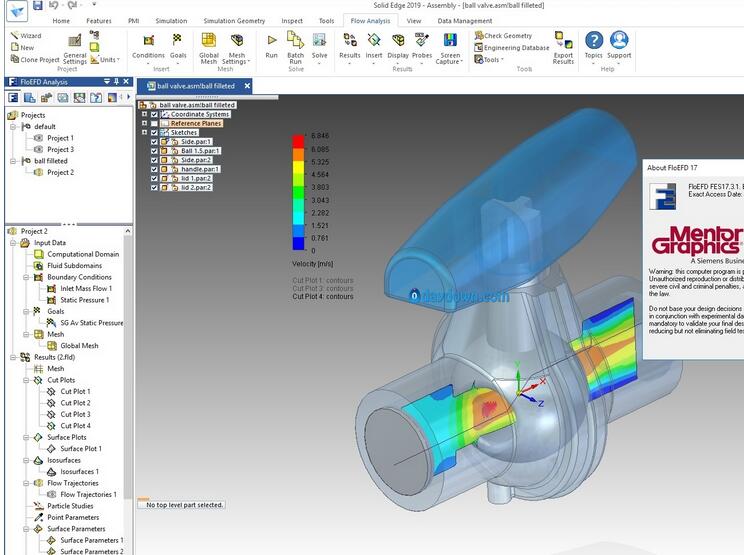Toggle Reference Planes checkbox

[154, 123]
